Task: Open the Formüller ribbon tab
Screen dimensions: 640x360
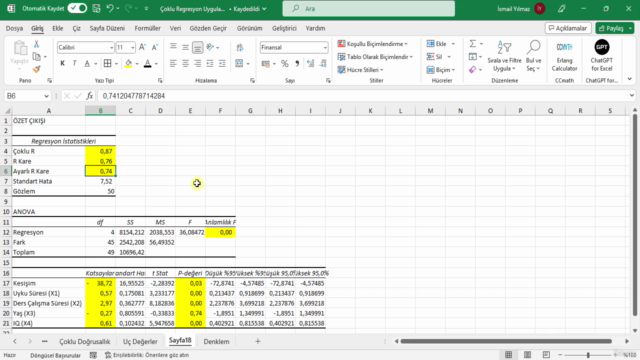Action: click(x=147, y=28)
